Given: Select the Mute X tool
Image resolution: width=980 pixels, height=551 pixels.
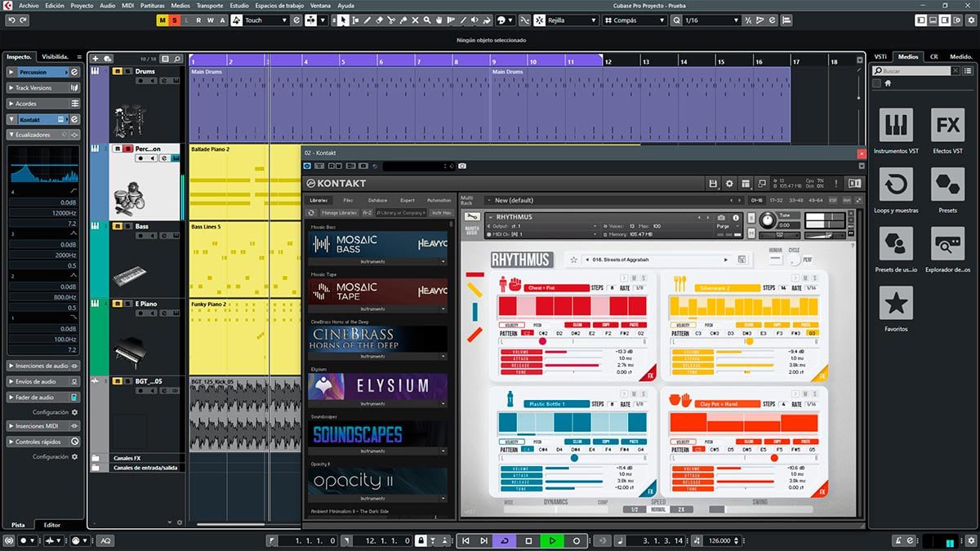Looking at the screenshot, I should point(415,20).
